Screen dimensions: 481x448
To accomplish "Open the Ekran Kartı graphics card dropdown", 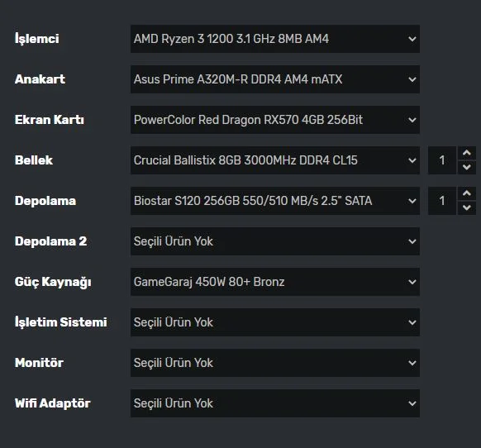I will click(275, 120).
